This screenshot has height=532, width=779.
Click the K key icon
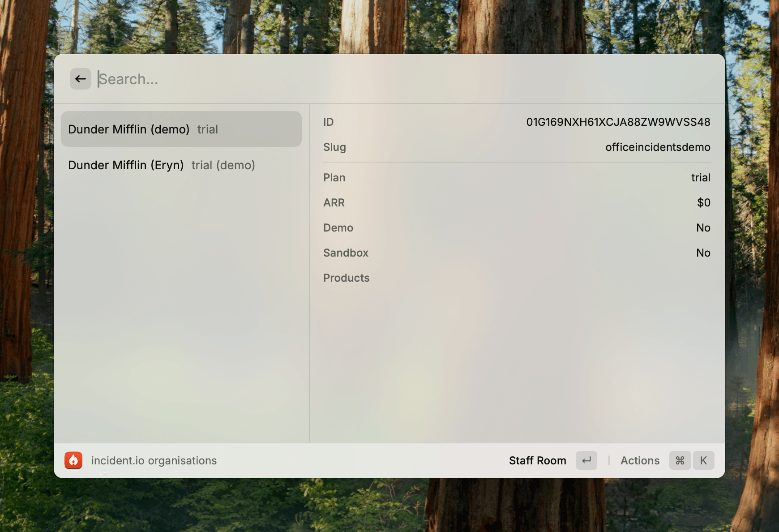(x=703, y=460)
